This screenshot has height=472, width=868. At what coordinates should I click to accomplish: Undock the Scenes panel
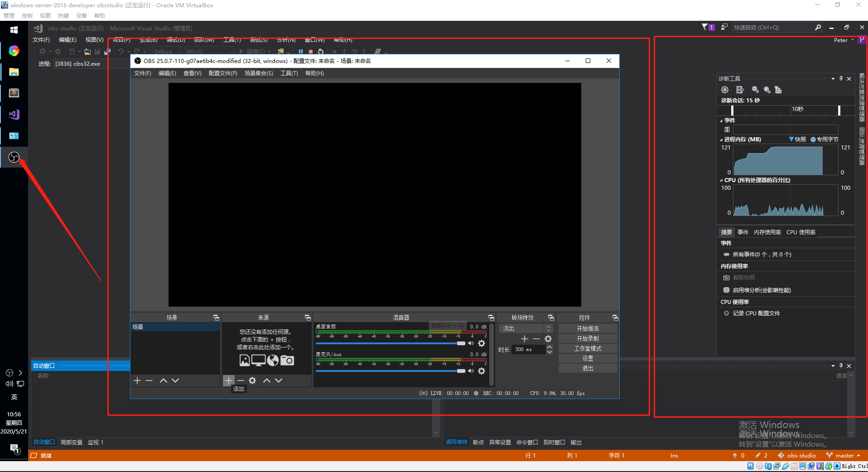[x=216, y=318]
